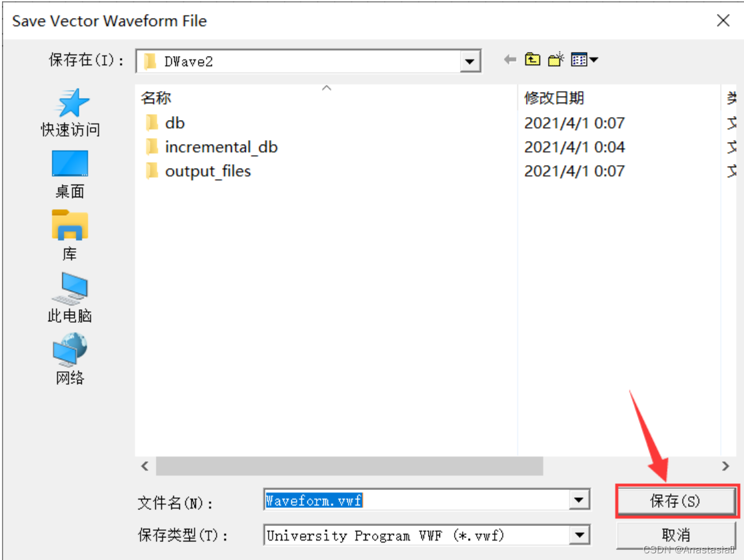Open the Network (网络) location
Screen dimensions: 744x560
(70, 359)
